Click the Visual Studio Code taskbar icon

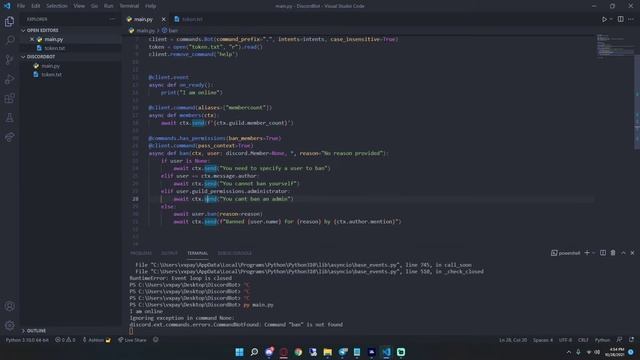(x=386, y=352)
